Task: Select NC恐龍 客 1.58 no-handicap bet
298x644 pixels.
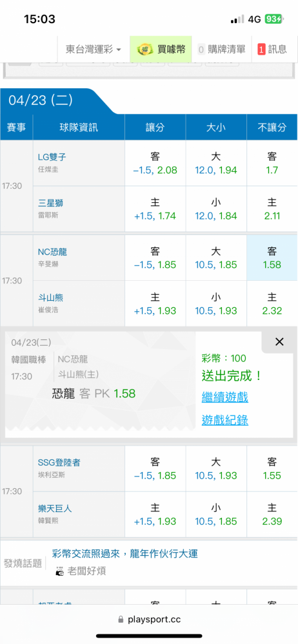Action: [272, 258]
